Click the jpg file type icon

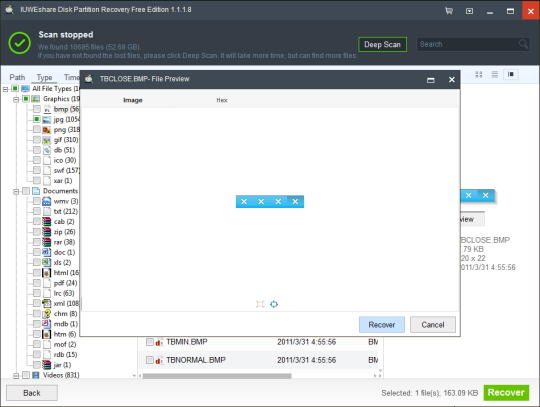pyautogui.click(x=46, y=119)
